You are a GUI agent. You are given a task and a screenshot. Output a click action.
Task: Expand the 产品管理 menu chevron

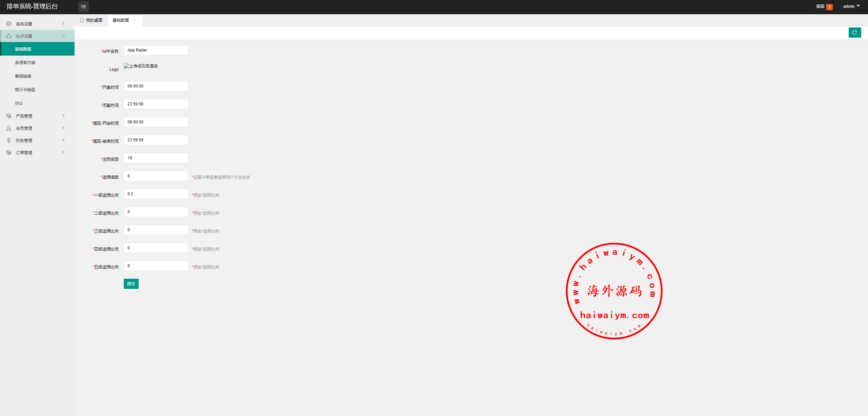coord(63,116)
